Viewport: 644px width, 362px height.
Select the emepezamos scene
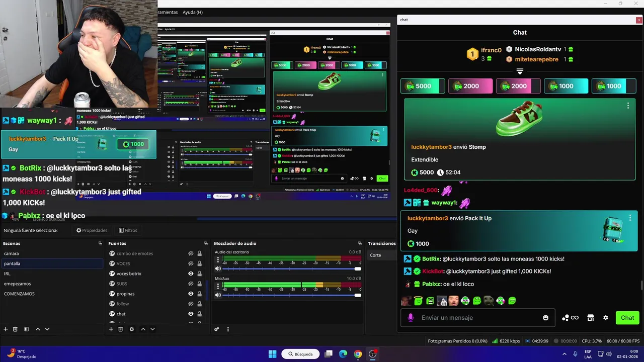52,284
